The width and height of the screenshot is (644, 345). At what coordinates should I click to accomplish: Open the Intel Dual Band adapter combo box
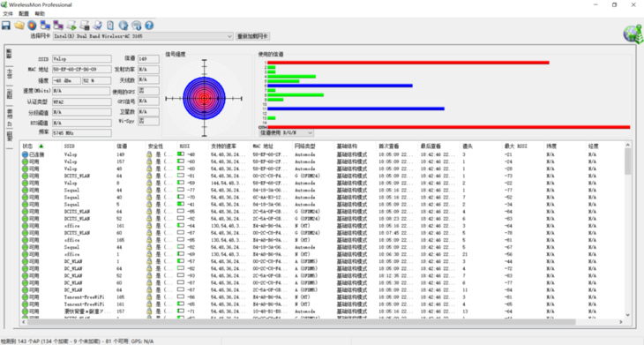(x=143, y=36)
